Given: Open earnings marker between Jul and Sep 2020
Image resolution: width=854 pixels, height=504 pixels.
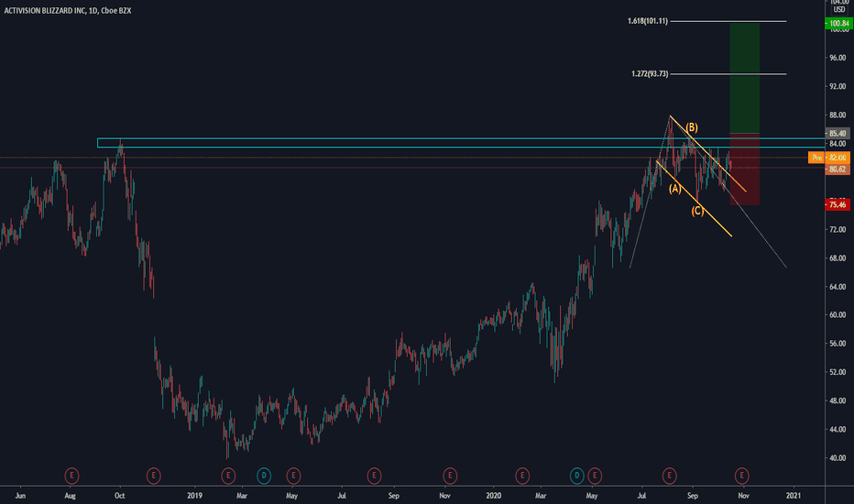Looking at the screenshot, I should click(670, 476).
